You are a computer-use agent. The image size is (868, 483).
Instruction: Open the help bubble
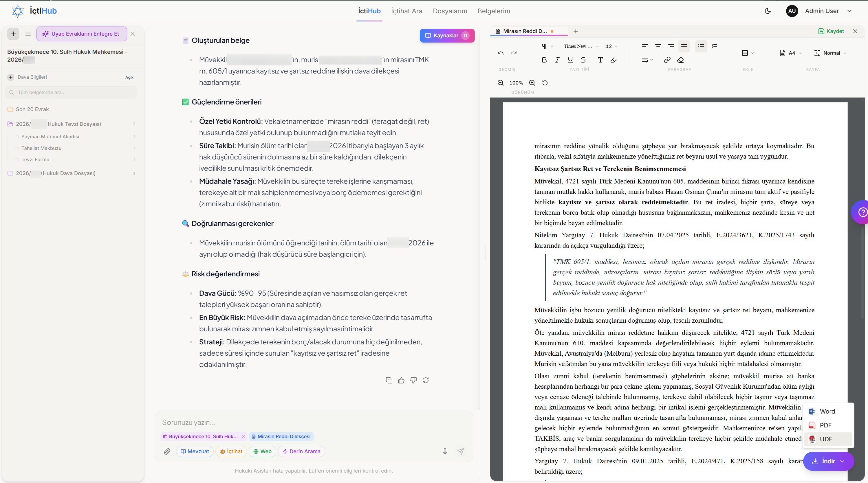pos(861,212)
